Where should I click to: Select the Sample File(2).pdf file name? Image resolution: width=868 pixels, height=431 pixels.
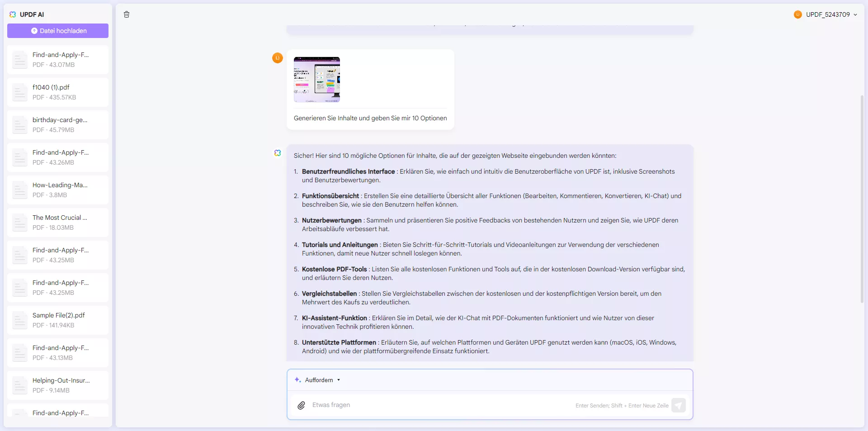click(59, 315)
